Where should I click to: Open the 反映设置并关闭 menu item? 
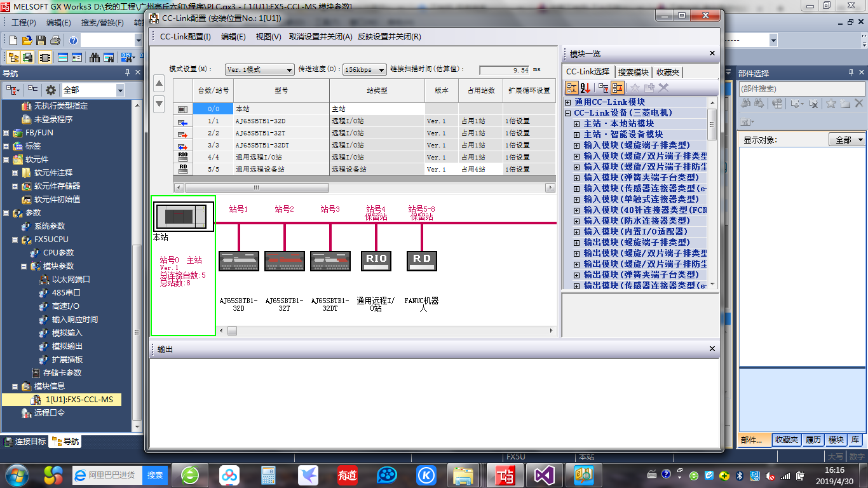click(x=389, y=37)
